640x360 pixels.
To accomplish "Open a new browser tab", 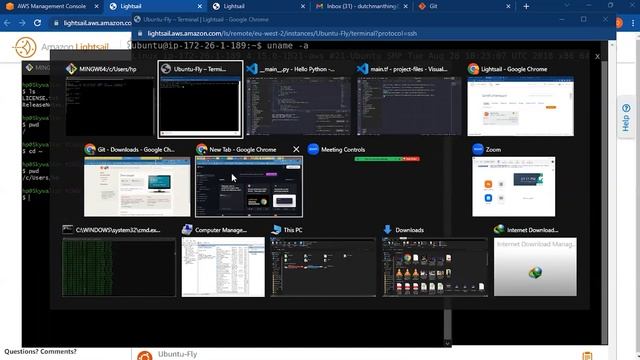I will (526, 6).
